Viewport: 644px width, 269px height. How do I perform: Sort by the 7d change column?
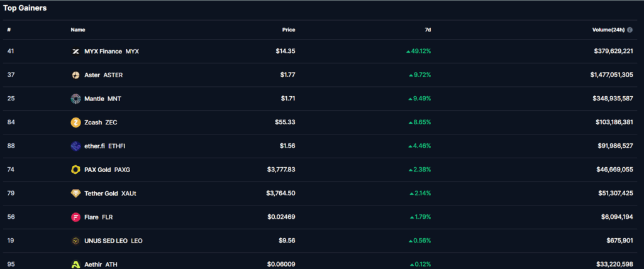tap(428, 30)
